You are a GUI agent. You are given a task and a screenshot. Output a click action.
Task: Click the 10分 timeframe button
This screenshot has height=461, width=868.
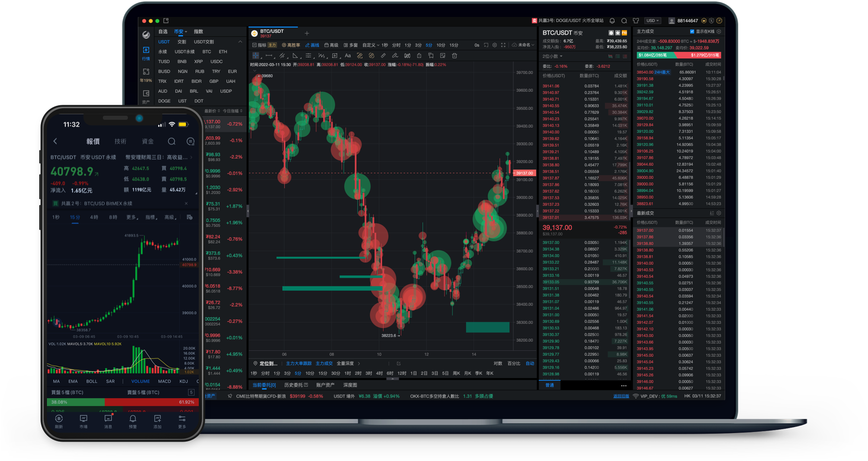click(440, 45)
